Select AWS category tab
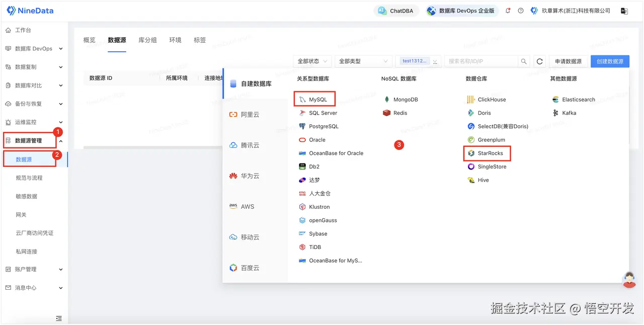This screenshot has width=644, height=325. coord(255,207)
